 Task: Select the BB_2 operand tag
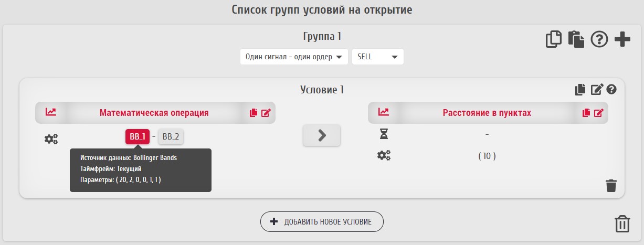click(x=171, y=136)
